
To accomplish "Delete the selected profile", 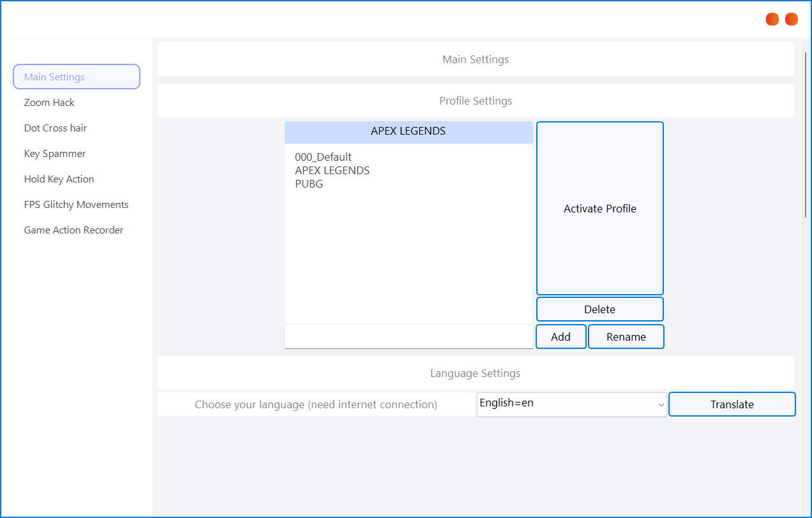I will click(x=599, y=309).
